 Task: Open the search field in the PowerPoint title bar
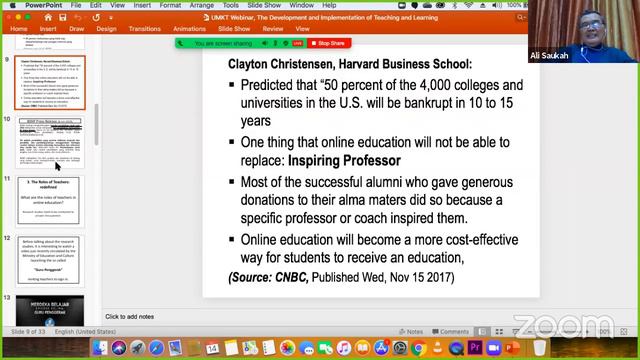point(520,18)
